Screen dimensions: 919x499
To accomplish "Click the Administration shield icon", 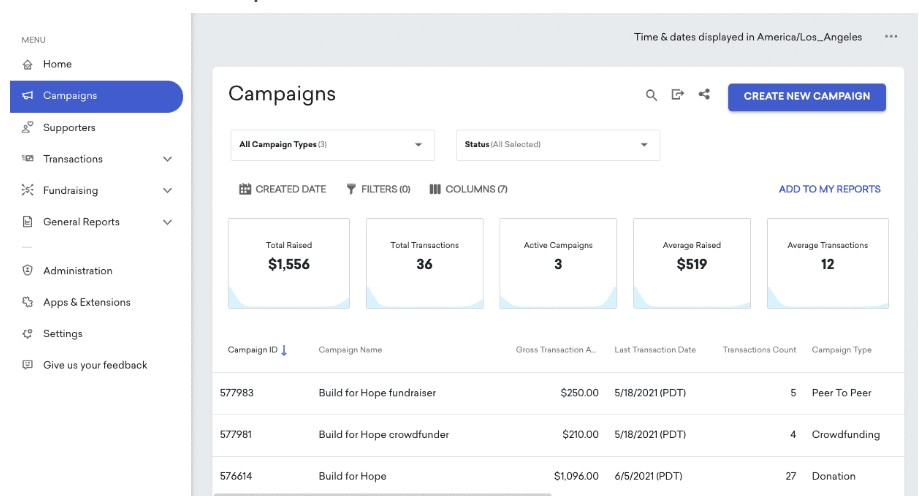I will (28, 270).
